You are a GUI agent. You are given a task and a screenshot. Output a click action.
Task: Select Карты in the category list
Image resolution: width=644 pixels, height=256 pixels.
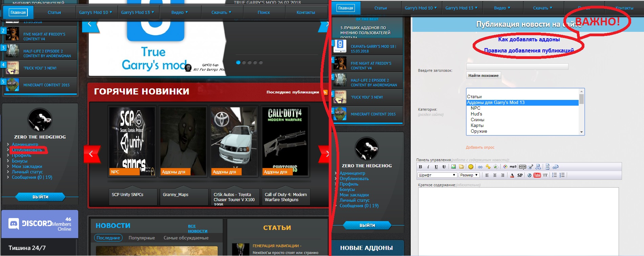click(x=522, y=126)
